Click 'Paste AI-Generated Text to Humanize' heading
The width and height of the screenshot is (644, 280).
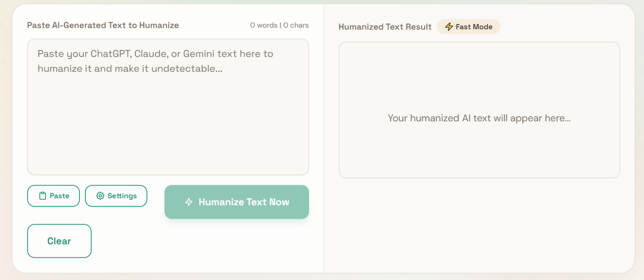point(103,25)
